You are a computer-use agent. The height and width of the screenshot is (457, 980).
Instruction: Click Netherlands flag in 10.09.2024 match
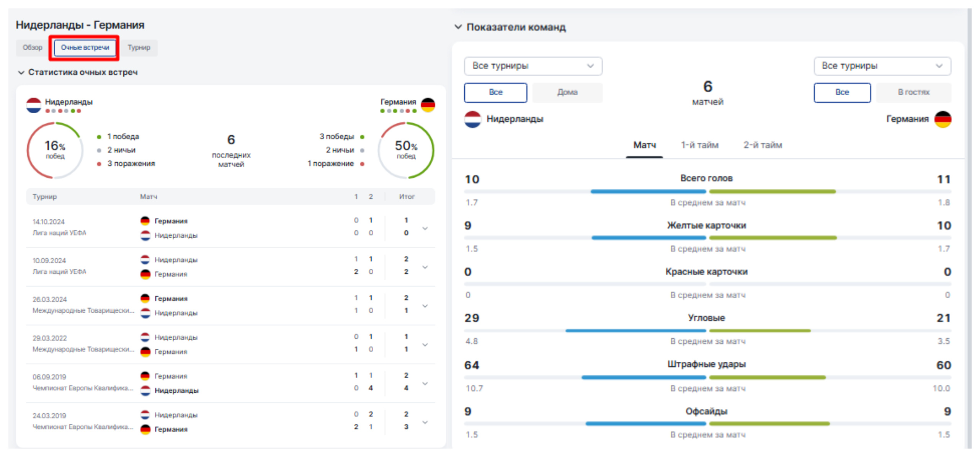pos(145,260)
